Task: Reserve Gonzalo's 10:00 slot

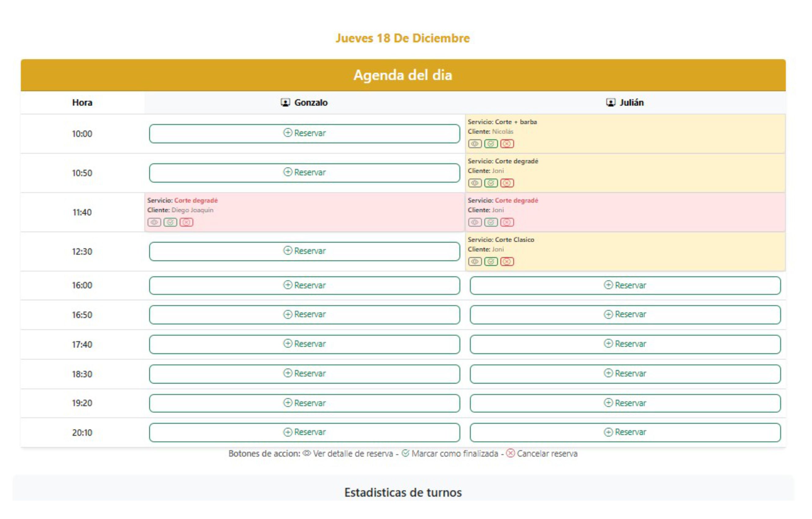Action: tap(304, 133)
